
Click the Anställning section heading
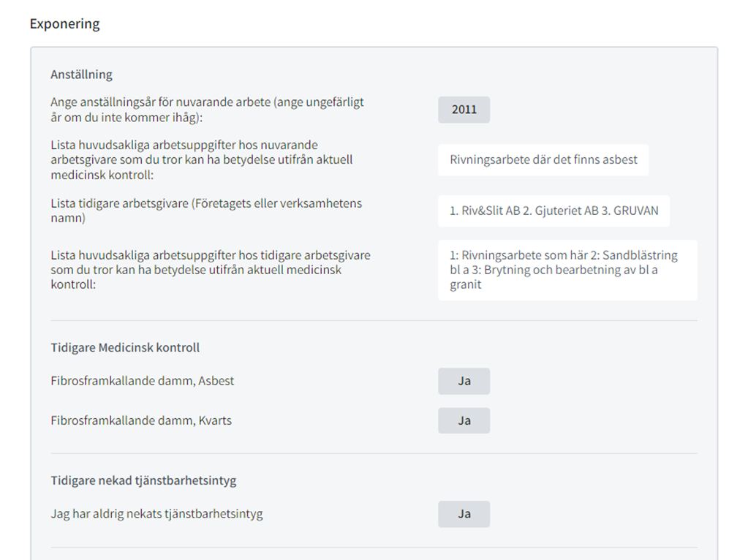tap(81, 75)
